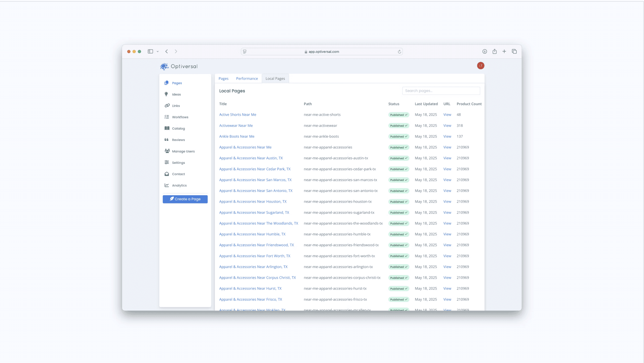
Task: Select path near-me-apparel-accessories-sugarland-tx
Action: pos(339,212)
